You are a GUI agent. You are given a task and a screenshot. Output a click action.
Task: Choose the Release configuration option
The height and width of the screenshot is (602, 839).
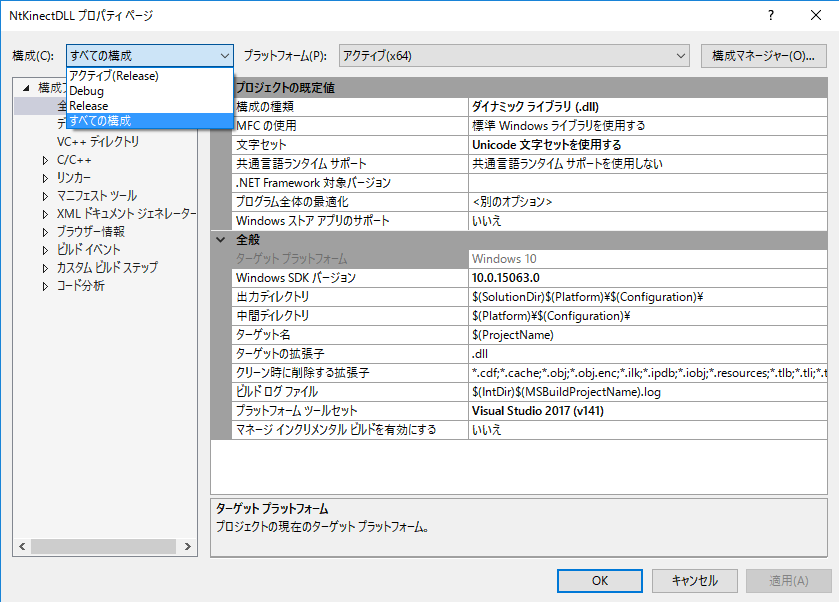pos(89,106)
